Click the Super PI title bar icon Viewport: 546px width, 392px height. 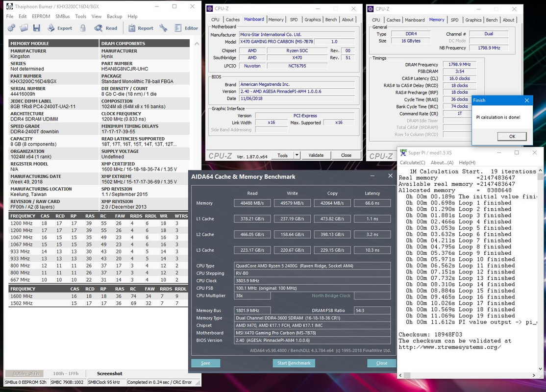403,152
